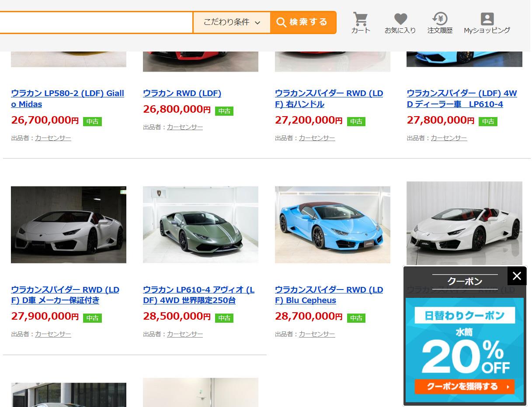Click 中古 badge beside 28,700,000円
The image size is (532, 407).
coord(356,318)
